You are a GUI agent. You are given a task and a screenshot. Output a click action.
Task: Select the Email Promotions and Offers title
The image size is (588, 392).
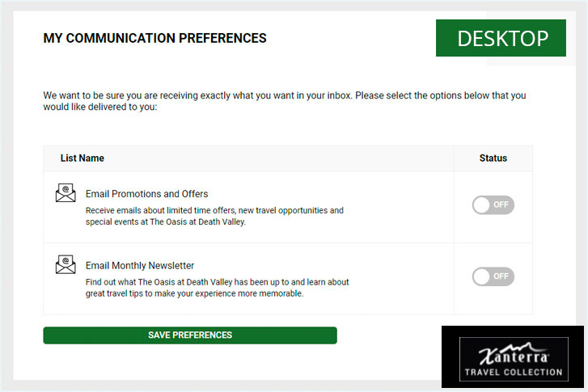[x=146, y=194]
